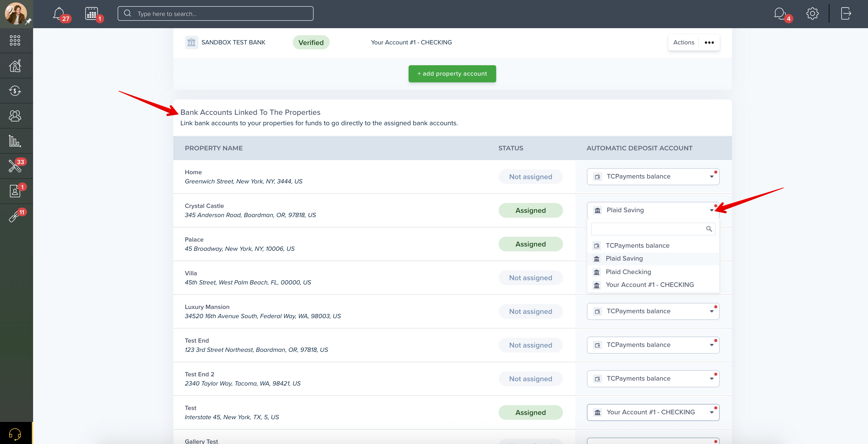Click Your Account #1 - CHECKING text in bank row
This screenshot has width=868, height=444.
(x=411, y=43)
